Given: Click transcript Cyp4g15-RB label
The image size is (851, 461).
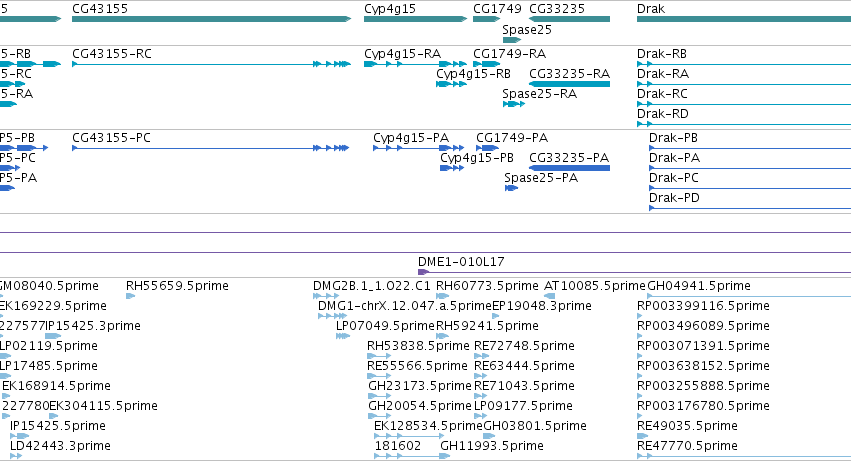Looking at the screenshot, I should tap(473, 74).
